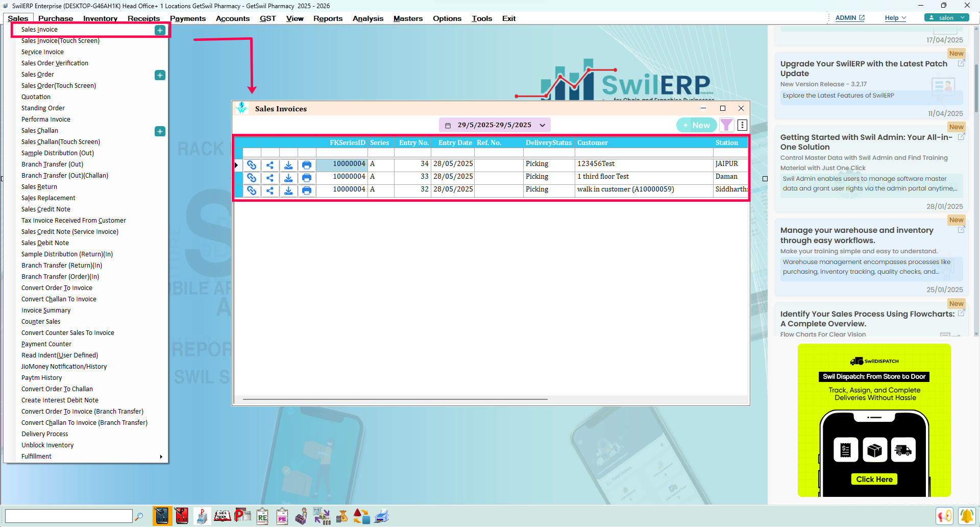
Task: Click the print icon for entry 33
Action: pyautogui.click(x=307, y=177)
